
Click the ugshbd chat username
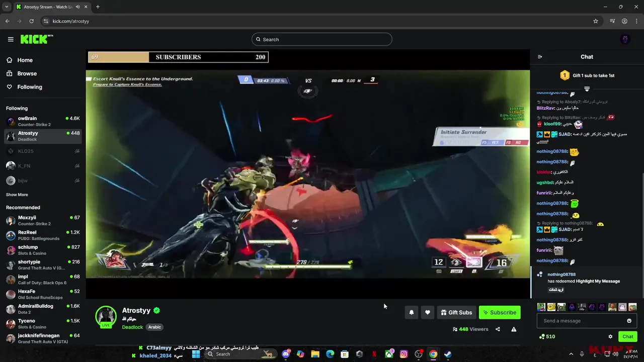[545, 183]
